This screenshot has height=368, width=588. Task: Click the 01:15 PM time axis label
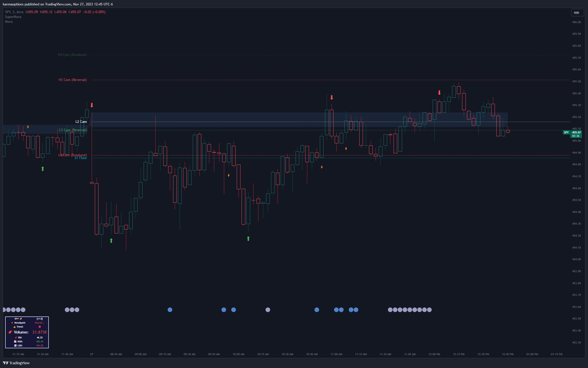click(x=557, y=353)
